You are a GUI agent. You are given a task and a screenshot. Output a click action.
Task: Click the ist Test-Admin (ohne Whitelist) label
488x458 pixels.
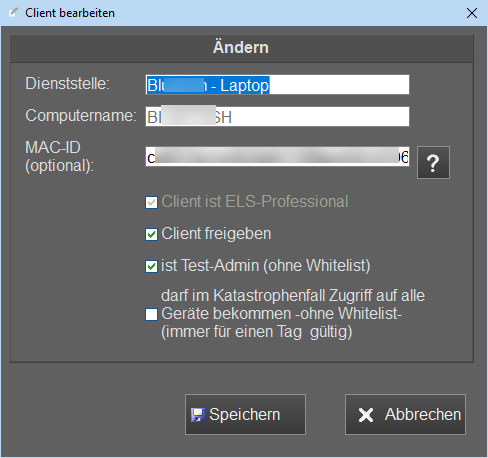click(266, 266)
